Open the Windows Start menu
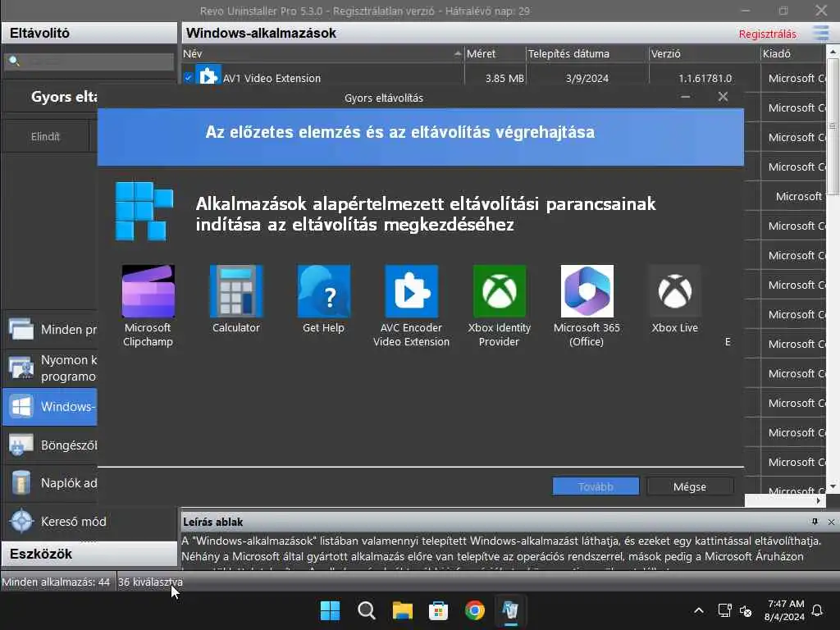The height and width of the screenshot is (630, 840). (x=330, y=610)
